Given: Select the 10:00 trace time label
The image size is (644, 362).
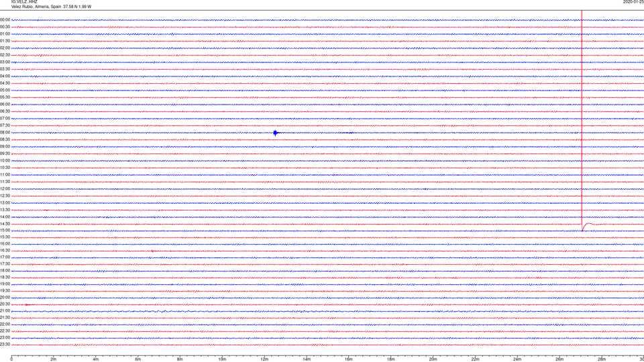Looking at the screenshot, I should 5,160.
